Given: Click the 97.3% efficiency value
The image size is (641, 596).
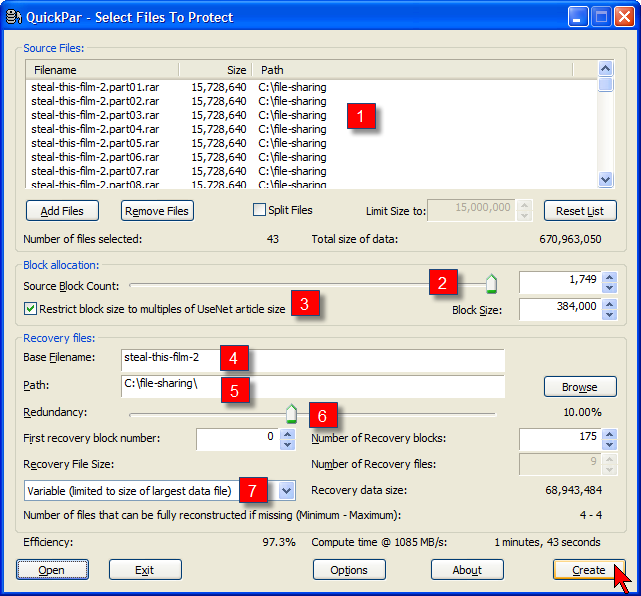Looking at the screenshot, I should point(279,542).
